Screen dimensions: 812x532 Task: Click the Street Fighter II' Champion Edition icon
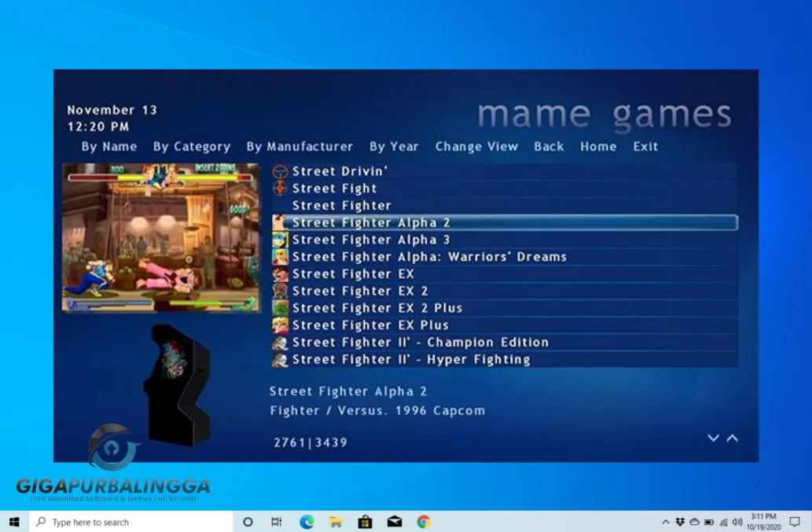pyautogui.click(x=280, y=342)
